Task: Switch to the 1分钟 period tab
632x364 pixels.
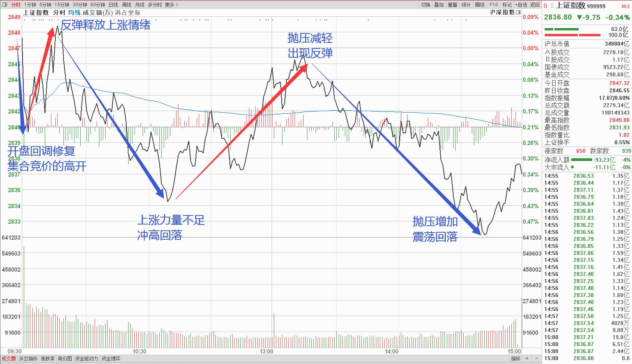Action: click(x=30, y=5)
